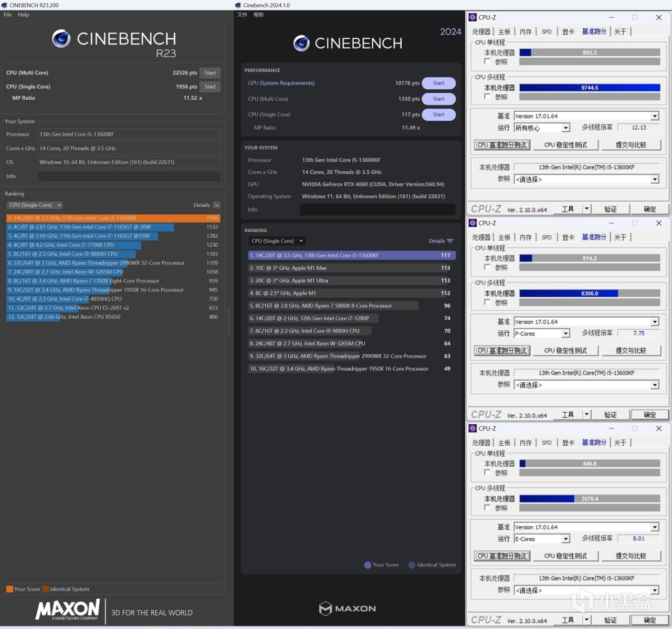672x629 pixels.
Task: Switch to 内存 tab in E-Cores CPU-Z window
Action: [x=526, y=443]
